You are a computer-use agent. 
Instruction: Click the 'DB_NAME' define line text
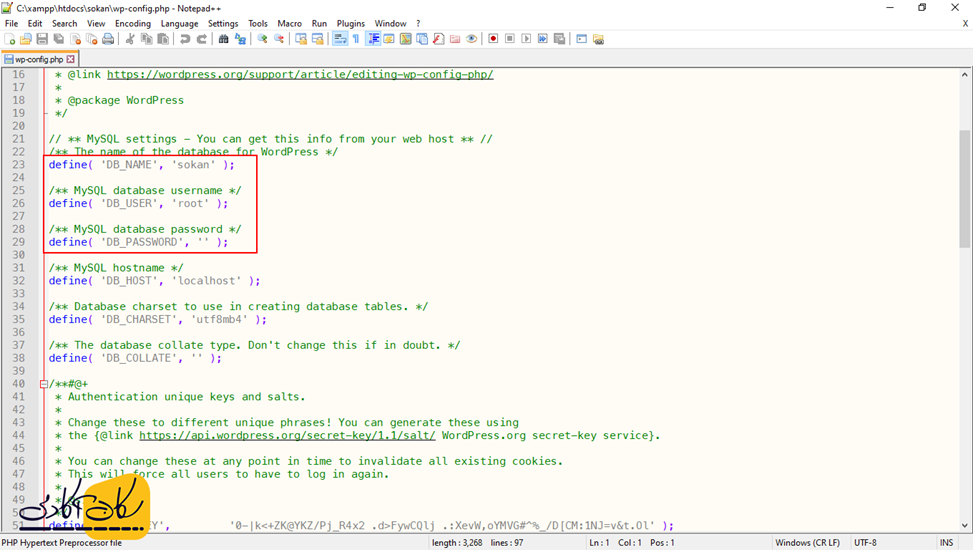coord(141,165)
